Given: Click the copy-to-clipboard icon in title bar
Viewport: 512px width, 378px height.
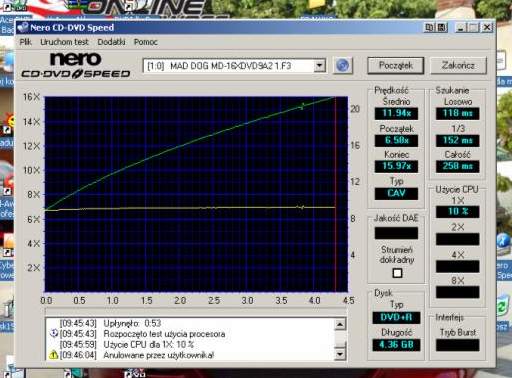Looking at the screenshot, I should (x=429, y=27).
